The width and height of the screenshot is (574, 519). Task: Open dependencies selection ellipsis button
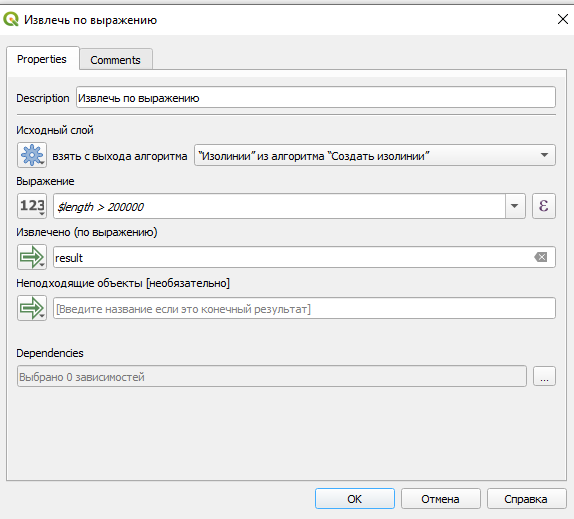pyautogui.click(x=544, y=376)
